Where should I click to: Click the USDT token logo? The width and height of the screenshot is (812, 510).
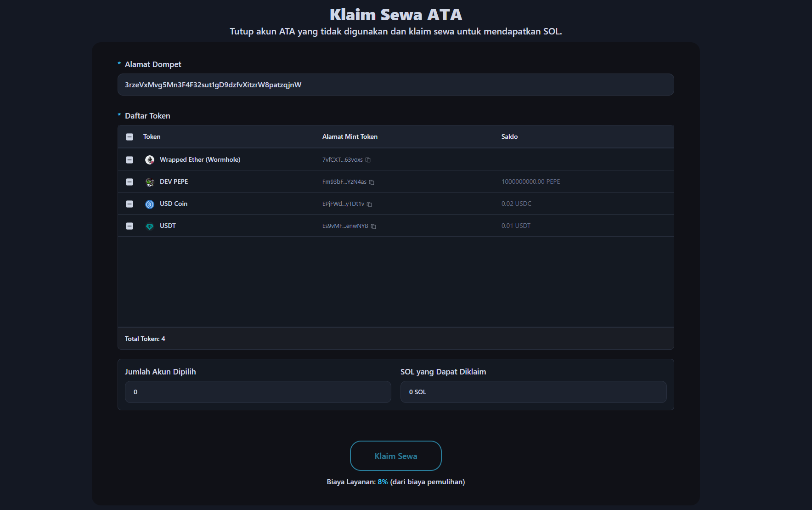point(150,226)
